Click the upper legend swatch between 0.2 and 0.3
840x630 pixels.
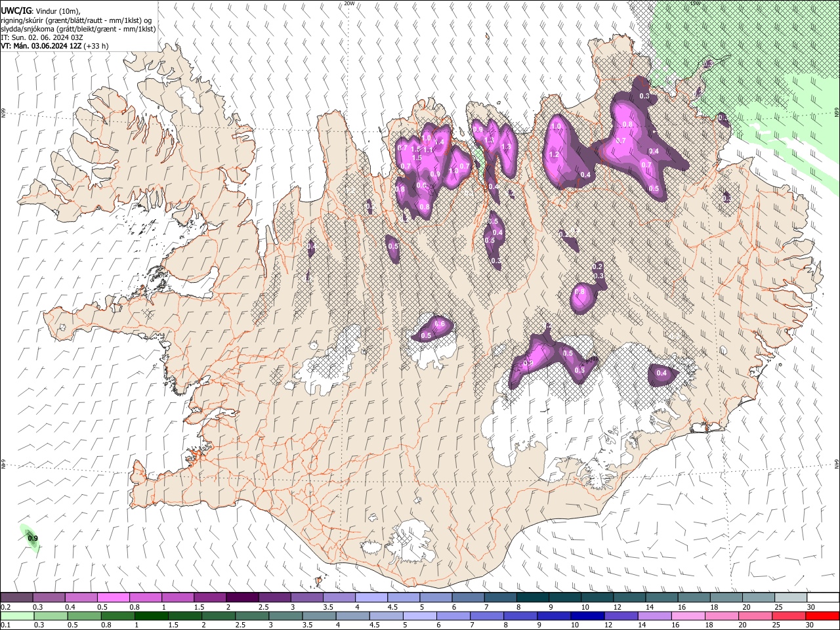click(x=16, y=597)
